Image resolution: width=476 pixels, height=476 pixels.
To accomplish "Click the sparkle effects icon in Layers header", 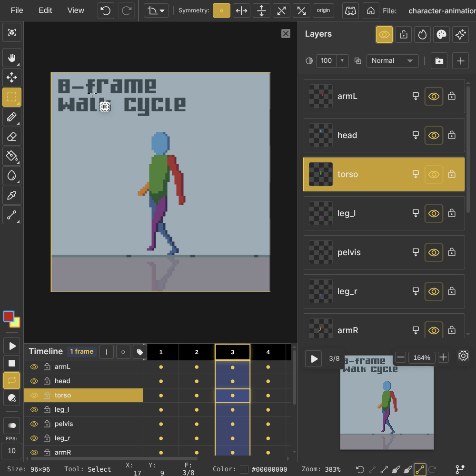I will 460,34.
